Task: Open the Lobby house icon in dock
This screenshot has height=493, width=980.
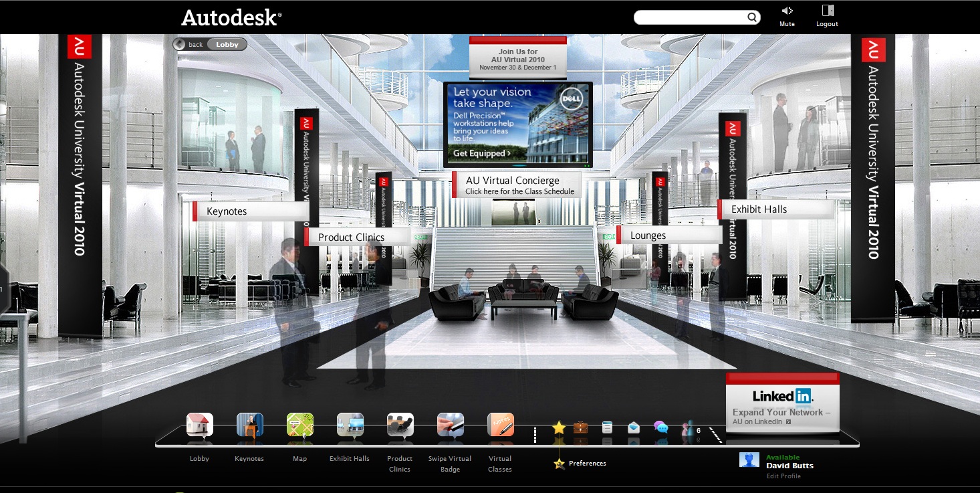Action: coord(199,425)
